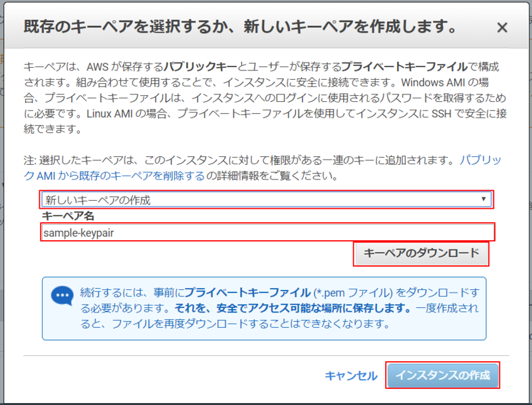Click インスタンスの作成 button
The image size is (532, 405).
(x=443, y=375)
